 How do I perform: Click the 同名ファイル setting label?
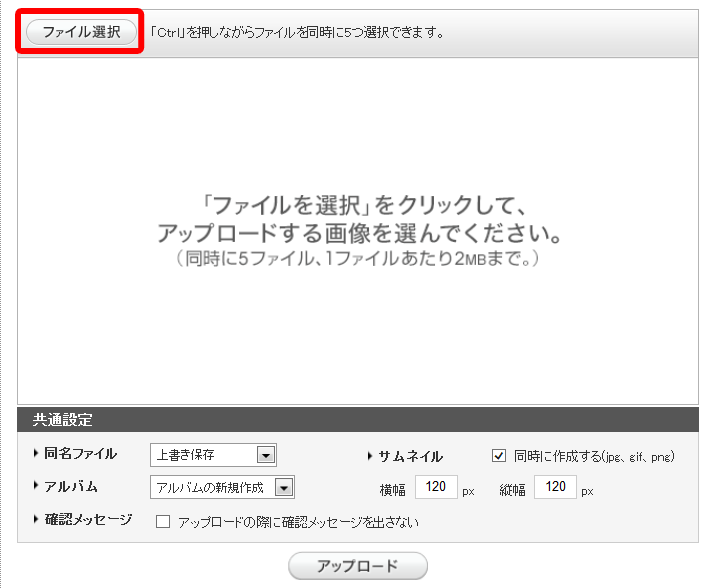(80, 454)
